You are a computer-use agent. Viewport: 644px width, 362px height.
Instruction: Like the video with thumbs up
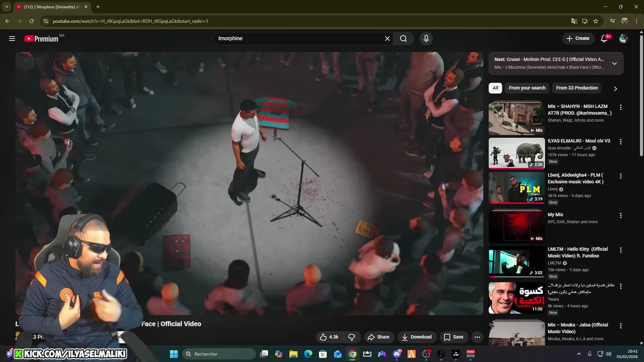pyautogui.click(x=329, y=337)
